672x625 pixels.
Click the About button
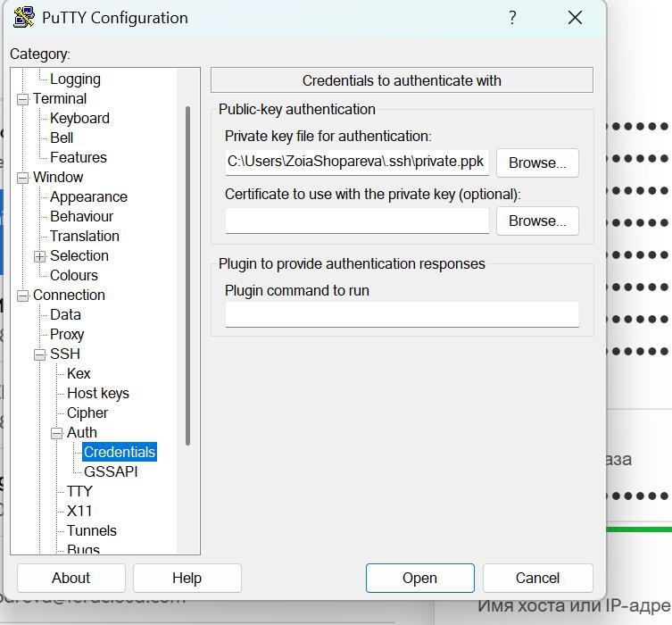pyautogui.click(x=71, y=578)
